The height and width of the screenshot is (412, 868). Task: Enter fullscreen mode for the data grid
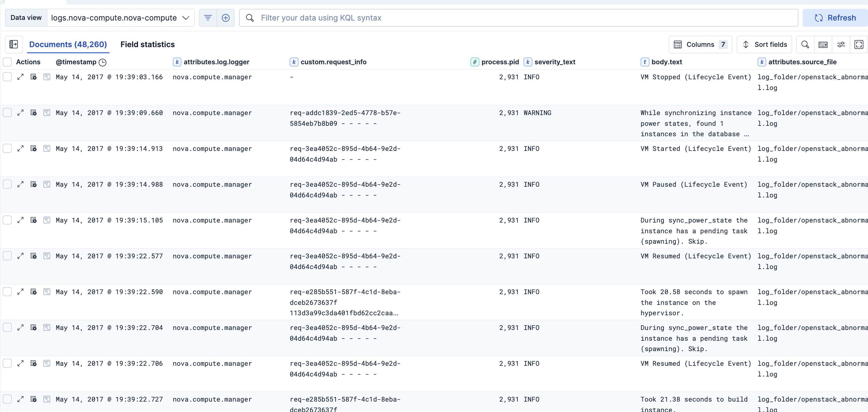[x=858, y=44]
